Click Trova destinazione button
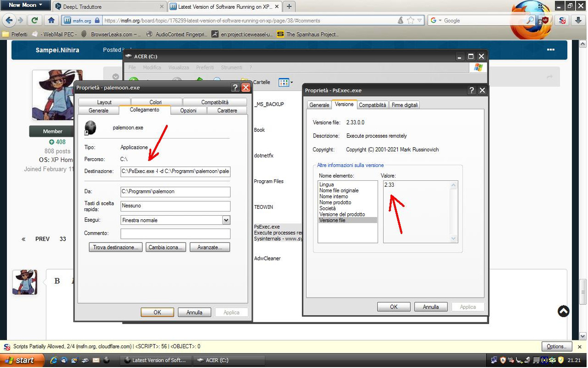This screenshot has height=368, width=588. click(116, 247)
